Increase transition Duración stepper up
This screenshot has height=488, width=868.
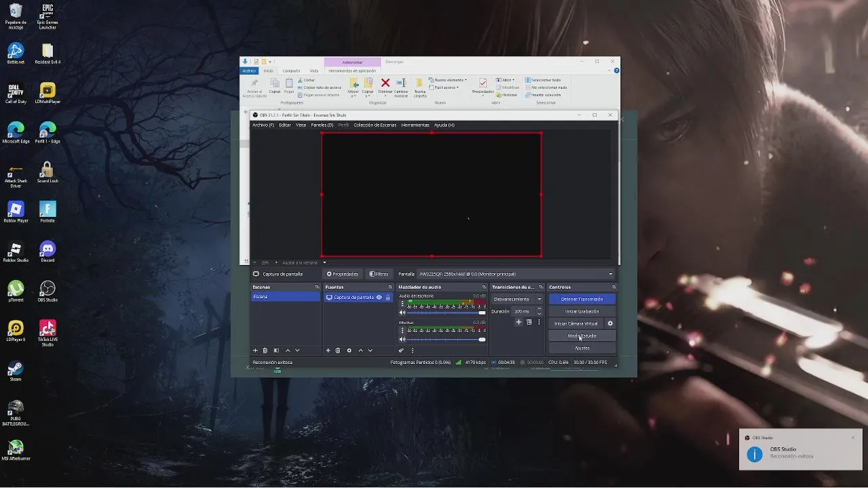coord(539,309)
